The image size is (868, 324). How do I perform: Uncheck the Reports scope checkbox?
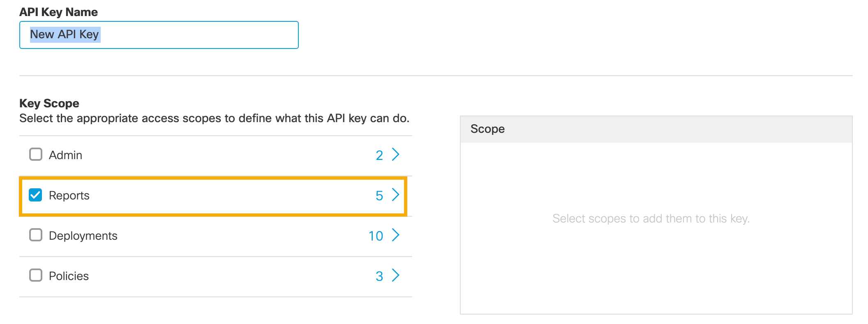coord(36,195)
